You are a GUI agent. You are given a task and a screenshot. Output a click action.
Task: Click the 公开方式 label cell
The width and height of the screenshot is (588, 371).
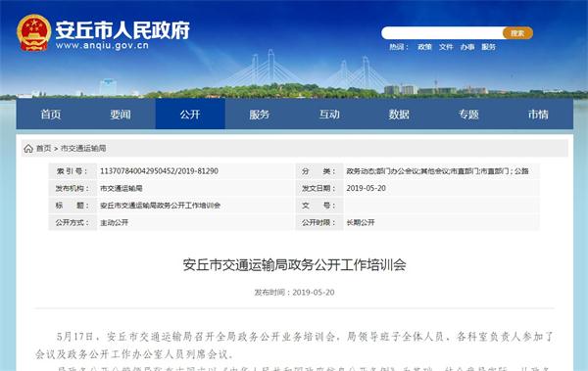click(73, 222)
